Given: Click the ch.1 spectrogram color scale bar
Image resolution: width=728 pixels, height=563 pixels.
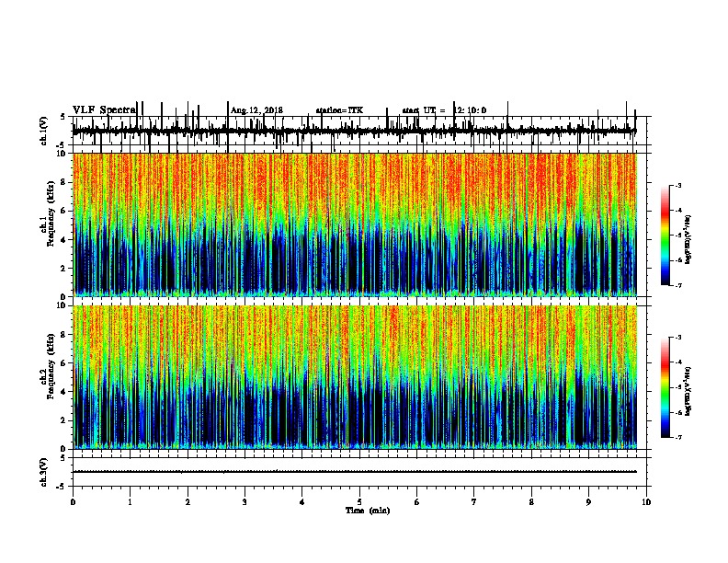Looking at the screenshot, I should tap(665, 236).
